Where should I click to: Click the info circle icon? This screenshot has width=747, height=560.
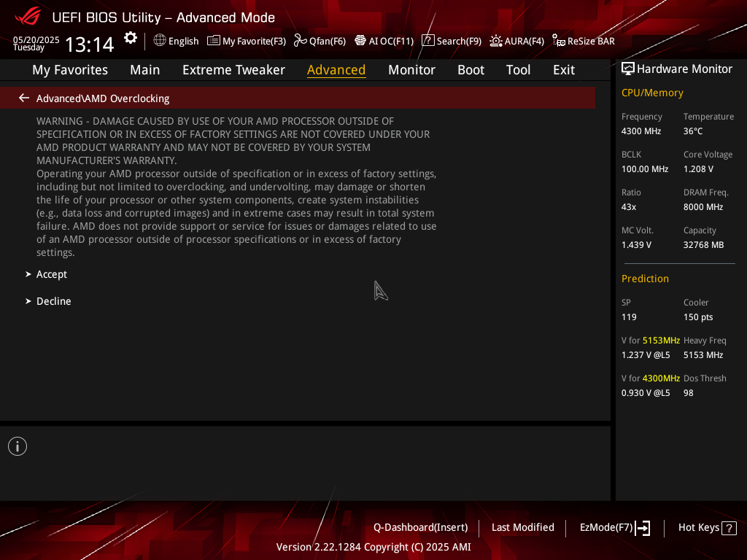[x=18, y=446]
